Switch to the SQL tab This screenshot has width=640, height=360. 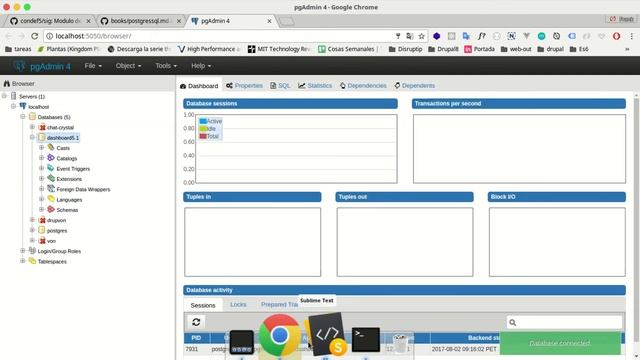pyautogui.click(x=280, y=86)
